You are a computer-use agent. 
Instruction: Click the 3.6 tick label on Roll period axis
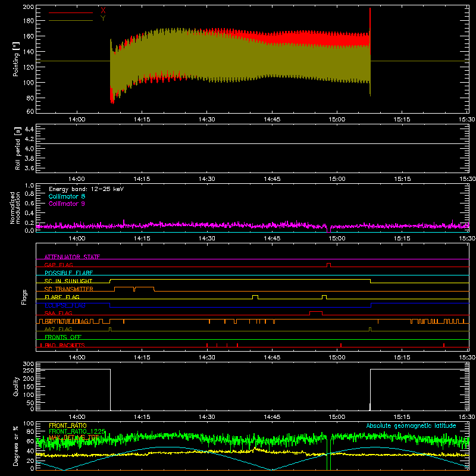coord(29,168)
